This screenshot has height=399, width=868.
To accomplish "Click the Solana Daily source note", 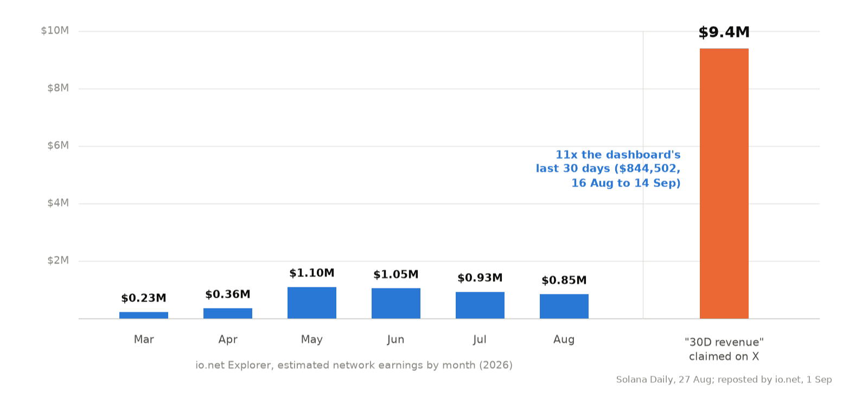I will pyautogui.click(x=724, y=379).
